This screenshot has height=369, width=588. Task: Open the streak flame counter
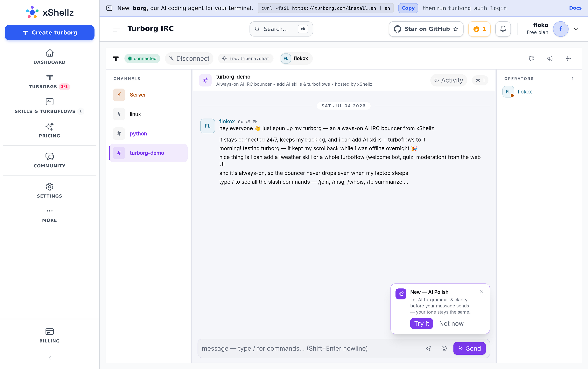click(479, 29)
